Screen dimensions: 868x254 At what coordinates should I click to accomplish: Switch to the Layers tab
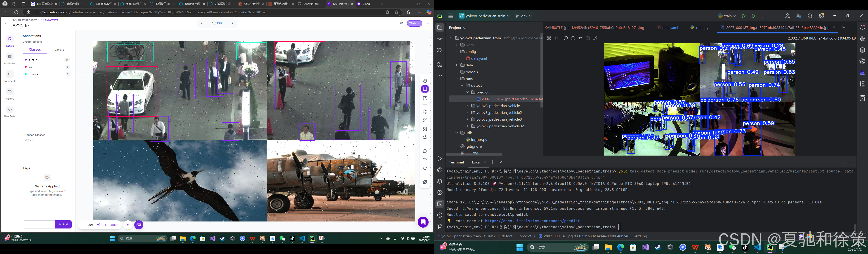(x=59, y=49)
